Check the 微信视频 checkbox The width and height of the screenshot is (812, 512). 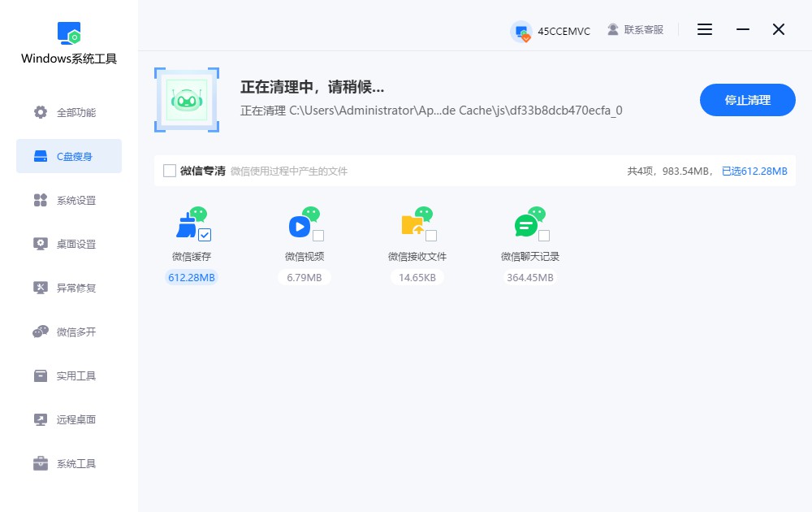318,235
